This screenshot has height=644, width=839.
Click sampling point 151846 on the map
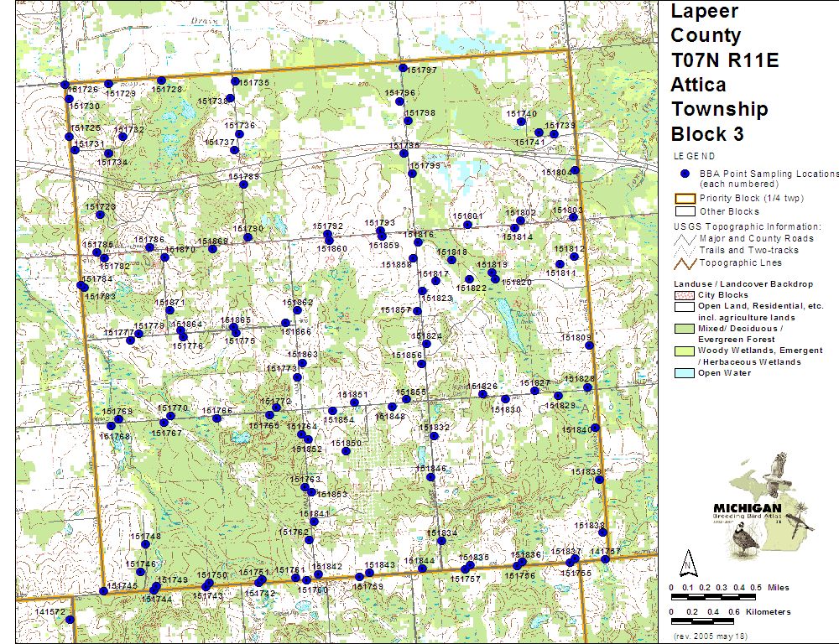pos(432,477)
